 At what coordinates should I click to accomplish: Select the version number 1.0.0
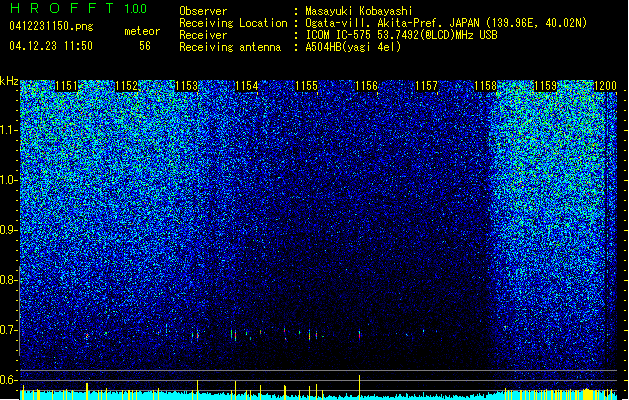tap(135, 9)
